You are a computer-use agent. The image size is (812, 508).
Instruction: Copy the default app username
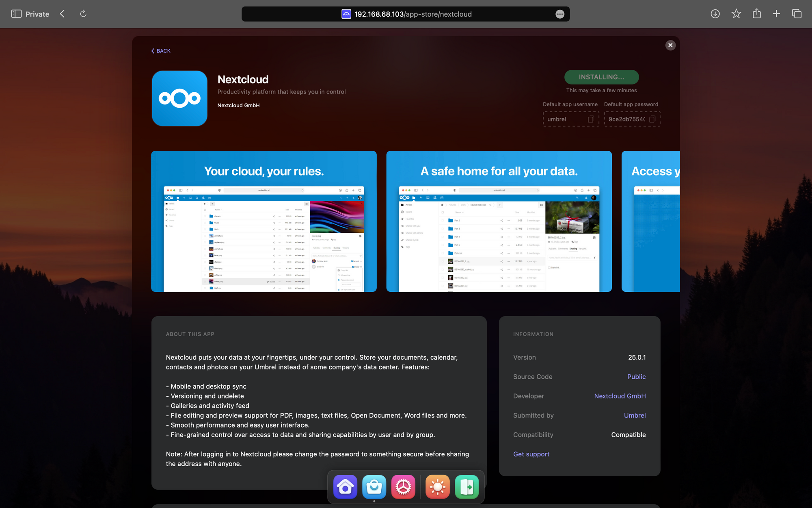click(x=591, y=119)
